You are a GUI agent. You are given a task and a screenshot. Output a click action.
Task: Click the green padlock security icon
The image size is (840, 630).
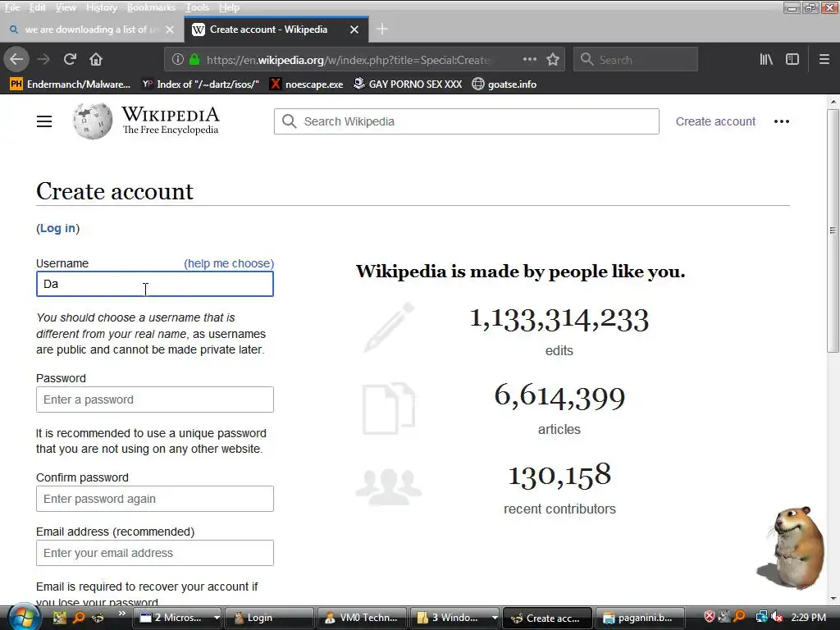[194, 59]
